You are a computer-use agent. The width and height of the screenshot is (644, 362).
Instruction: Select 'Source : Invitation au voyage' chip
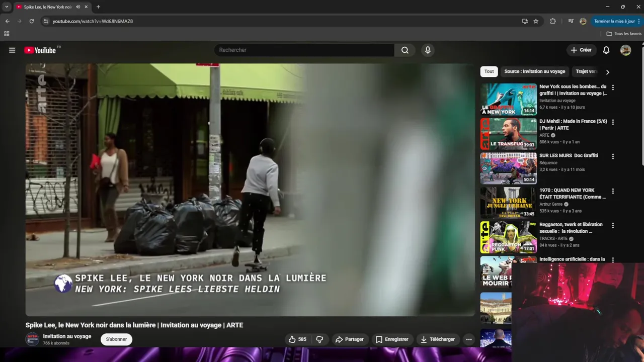pos(535,71)
